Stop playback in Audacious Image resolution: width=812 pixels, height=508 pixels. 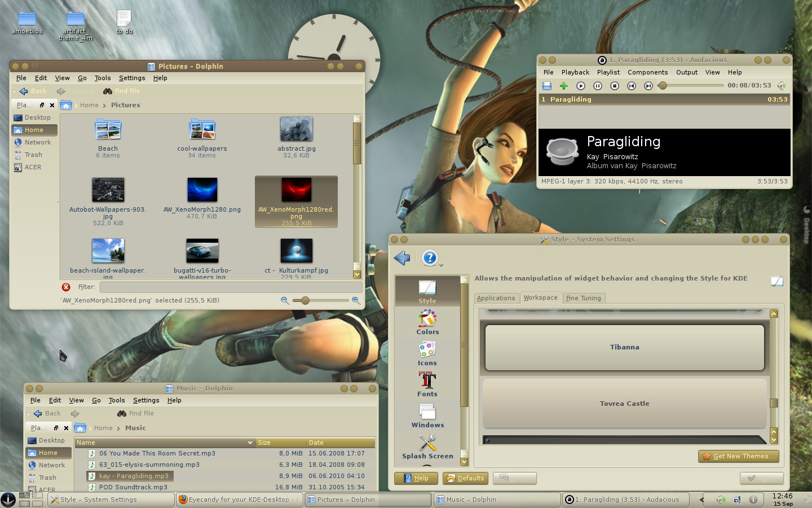coord(615,86)
